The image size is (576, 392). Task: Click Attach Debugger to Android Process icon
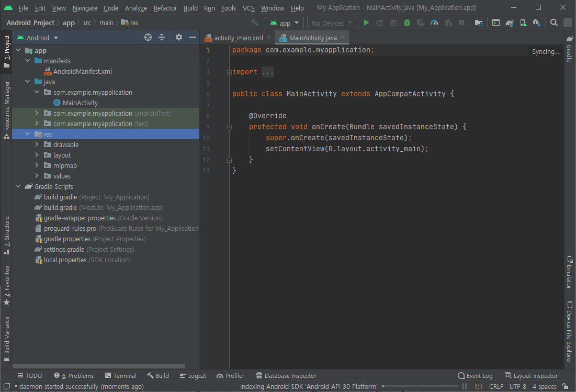coord(448,23)
